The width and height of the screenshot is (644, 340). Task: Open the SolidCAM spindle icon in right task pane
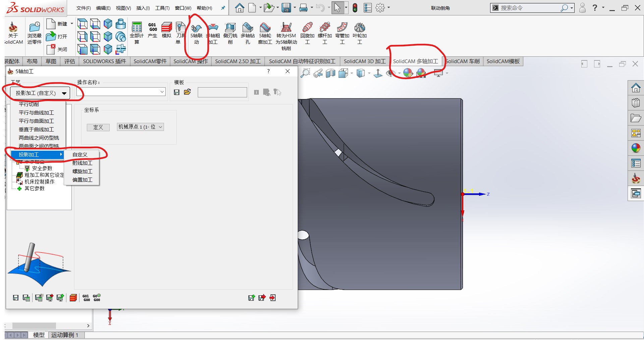click(636, 178)
